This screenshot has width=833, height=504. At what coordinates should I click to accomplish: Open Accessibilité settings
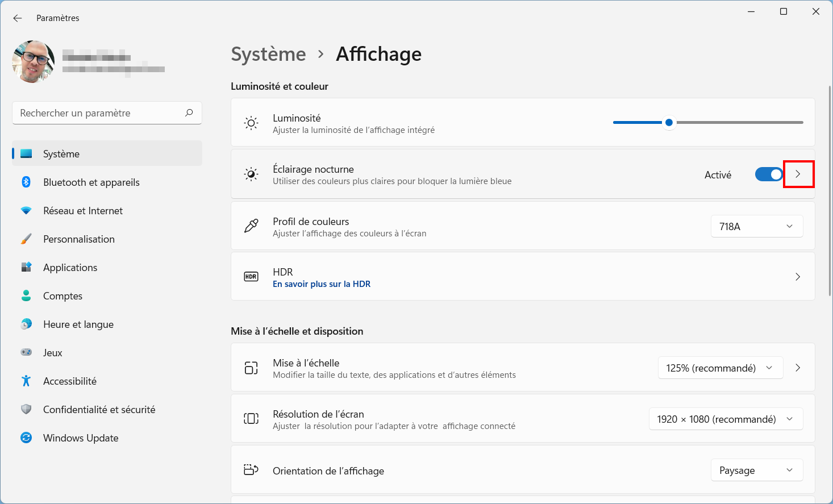click(x=107, y=381)
